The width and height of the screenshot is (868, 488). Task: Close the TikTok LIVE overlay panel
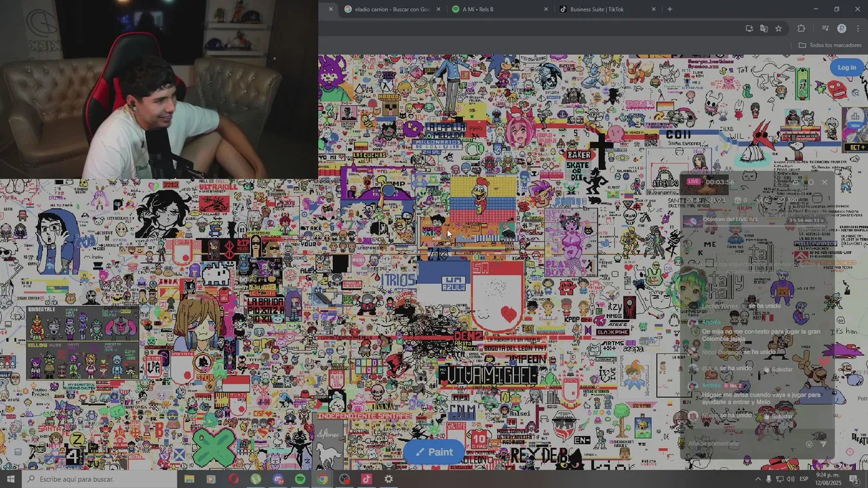coord(825,182)
